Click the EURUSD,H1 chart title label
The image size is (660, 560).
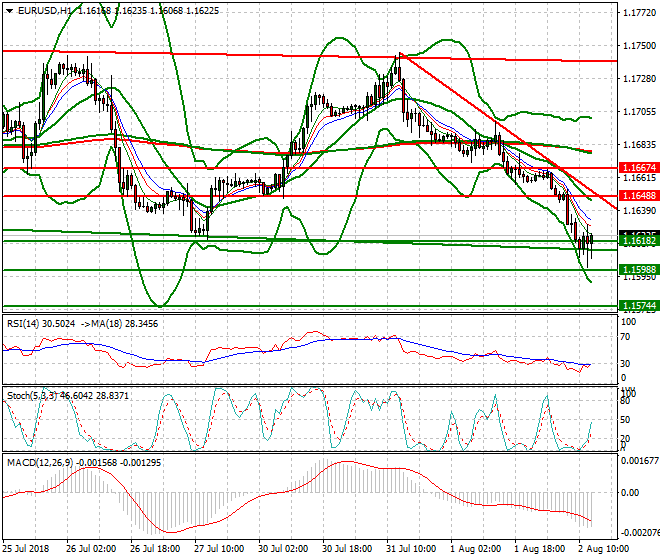38,9
